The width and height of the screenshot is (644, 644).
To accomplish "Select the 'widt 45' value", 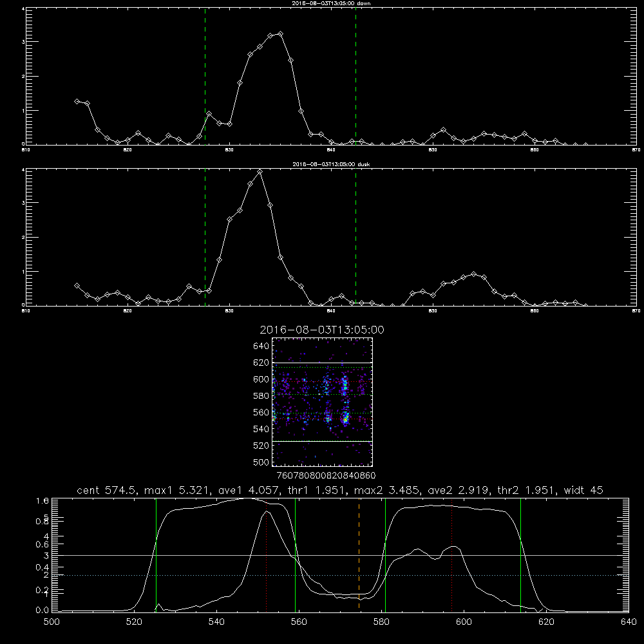I will (x=583, y=490).
